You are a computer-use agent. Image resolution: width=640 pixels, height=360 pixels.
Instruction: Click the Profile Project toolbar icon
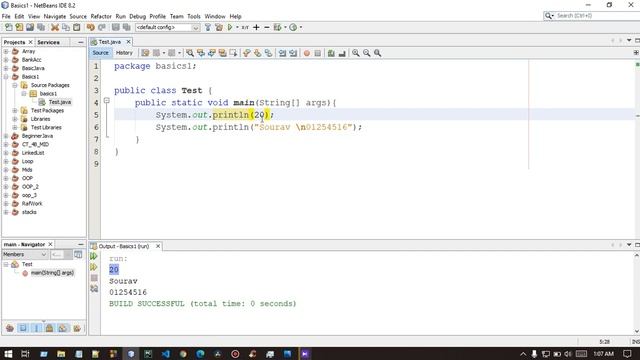[x=293, y=27]
